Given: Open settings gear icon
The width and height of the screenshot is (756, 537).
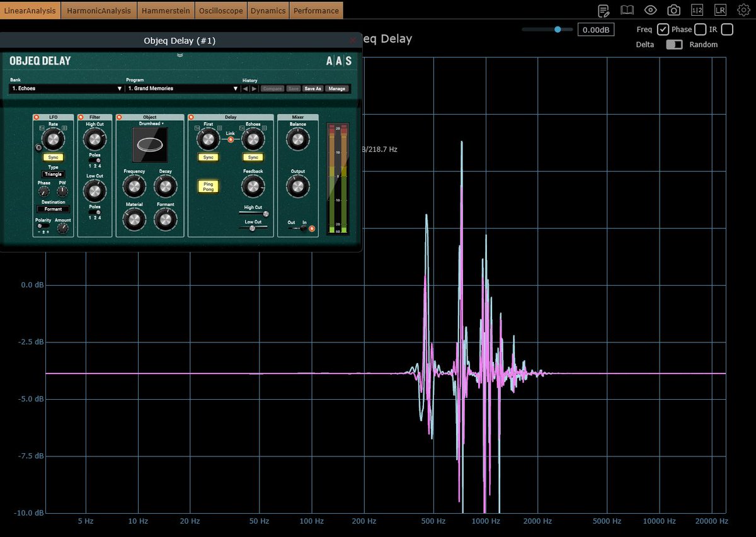Looking at the screenshot, I should pos(743,10).
